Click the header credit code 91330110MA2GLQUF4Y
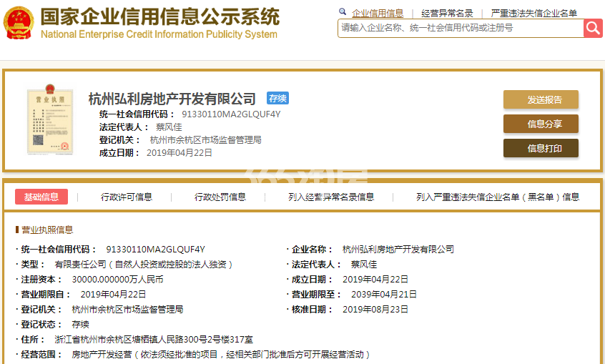Viewport: 605px width, 364px height. click(231, 114)
